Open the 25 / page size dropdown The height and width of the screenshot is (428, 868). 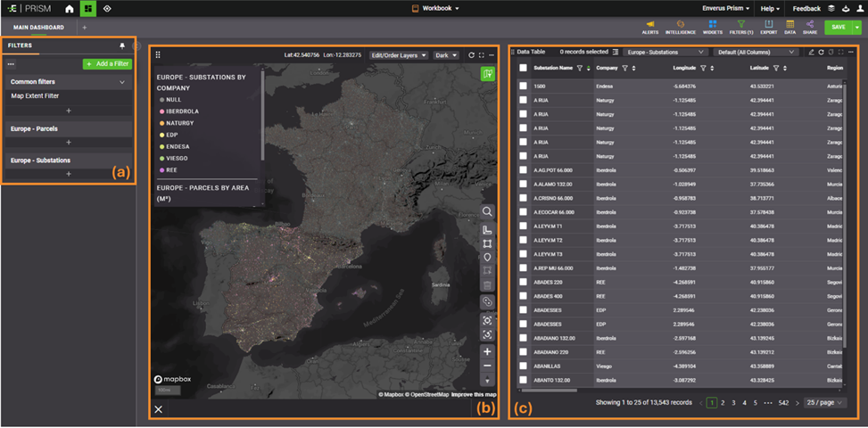825,402
